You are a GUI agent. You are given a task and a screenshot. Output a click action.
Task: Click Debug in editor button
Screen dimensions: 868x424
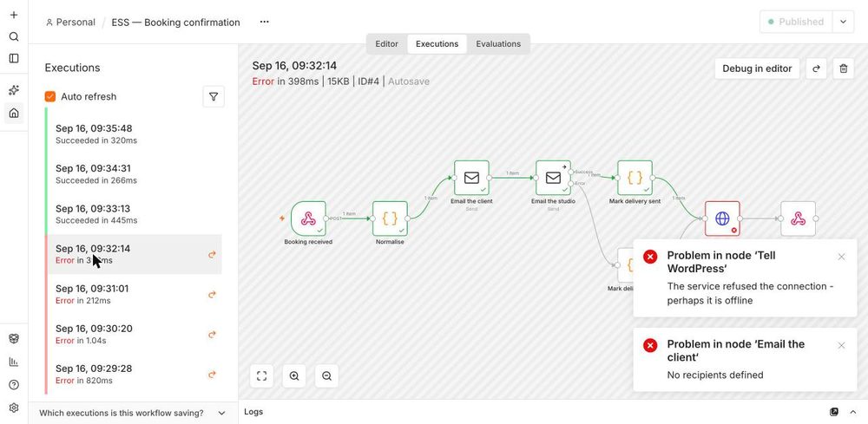point(757,68)
